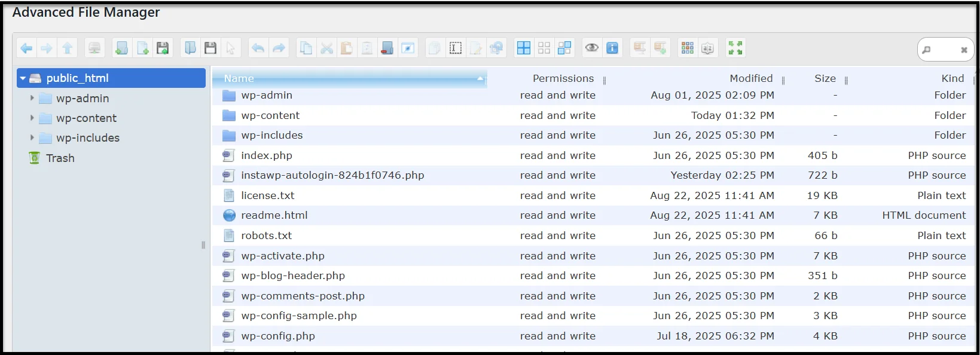Viewport: 980px width, 355px height.
Task: Click the select file cursor icon
Action: (231, 48)
